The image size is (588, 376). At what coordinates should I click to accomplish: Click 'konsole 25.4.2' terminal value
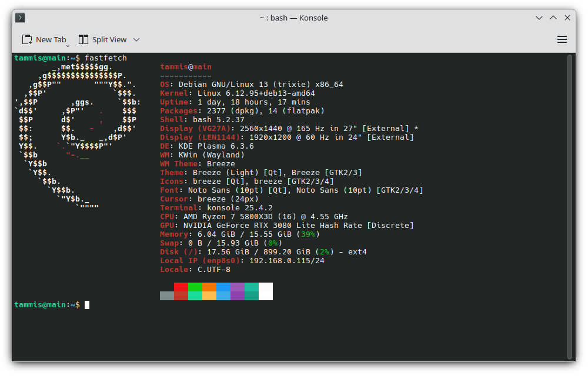pyautogui.click(x=240, y=208)
